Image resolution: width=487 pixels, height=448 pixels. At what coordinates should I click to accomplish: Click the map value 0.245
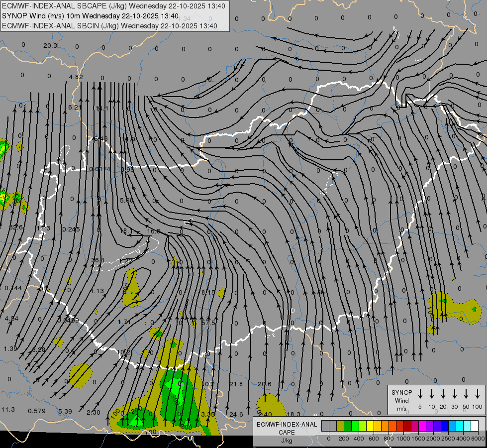pyautogui.click(x=71, y=229)
